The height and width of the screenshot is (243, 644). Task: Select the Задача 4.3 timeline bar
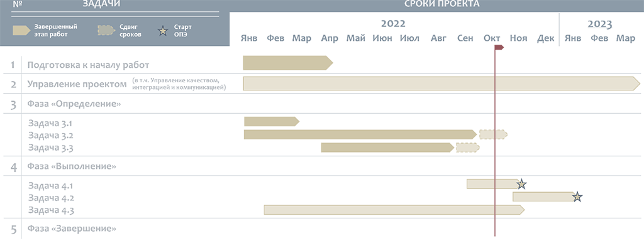[x=394, y=210]
